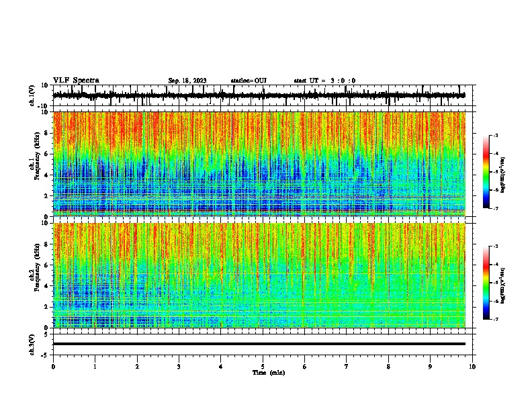The width and height of the screenshot is (532, 411).
Task: Click the "6" kHz tick on ch.2 frequency axis
Action: point(46,265)
